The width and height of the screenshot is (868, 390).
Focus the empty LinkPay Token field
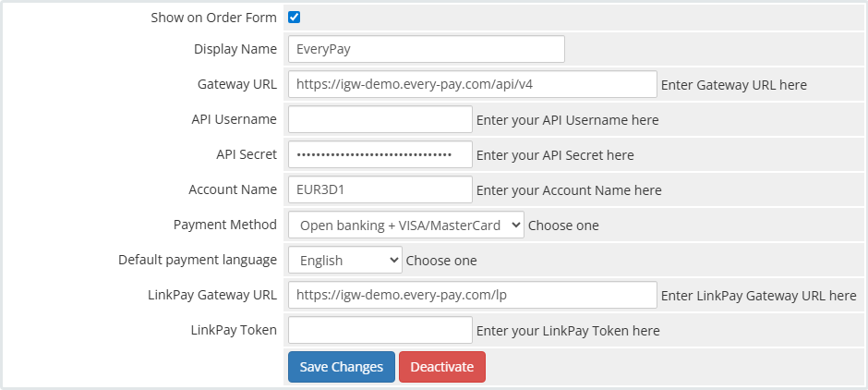tap(380, 330)
